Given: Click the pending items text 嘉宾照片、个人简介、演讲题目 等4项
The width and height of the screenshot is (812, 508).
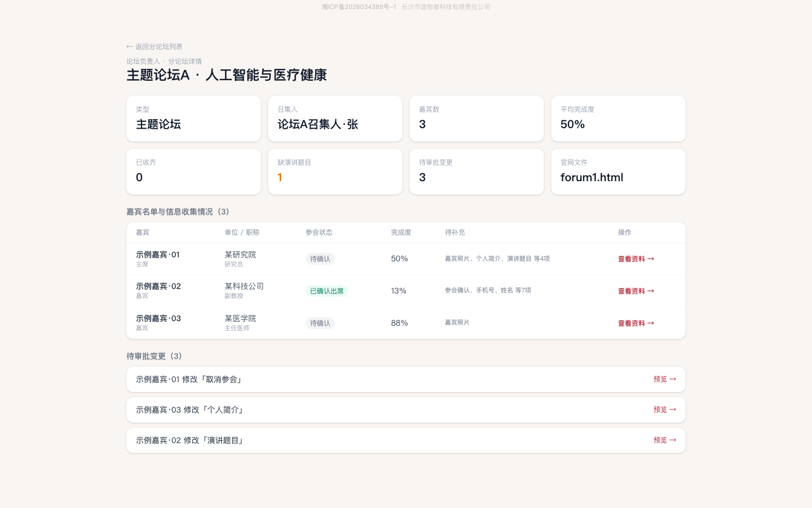Looking at the screenshot, I should [x=497, y=259].
